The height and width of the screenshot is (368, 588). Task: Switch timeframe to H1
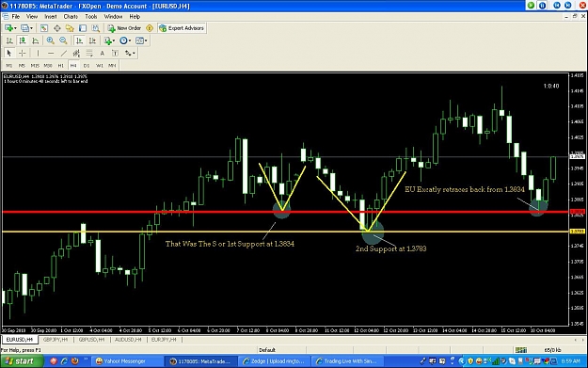[61, 65]
